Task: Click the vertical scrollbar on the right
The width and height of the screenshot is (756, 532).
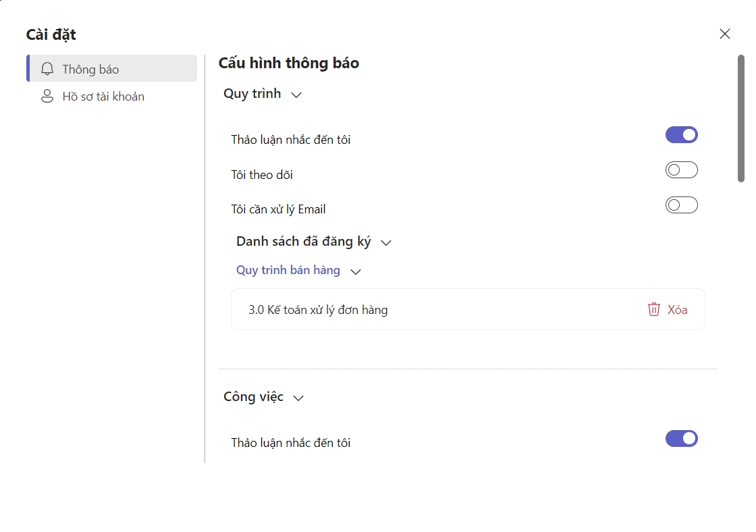Action: click(740, 118)
